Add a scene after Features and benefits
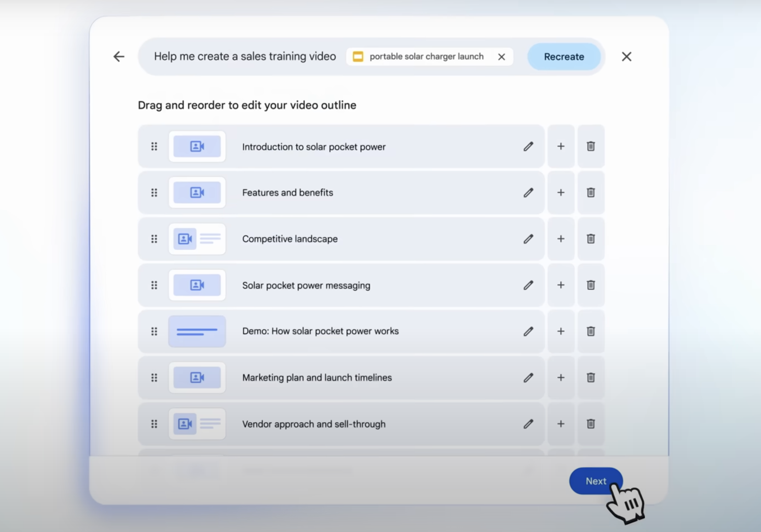This screenshot has height=532, width=761. 561,192
